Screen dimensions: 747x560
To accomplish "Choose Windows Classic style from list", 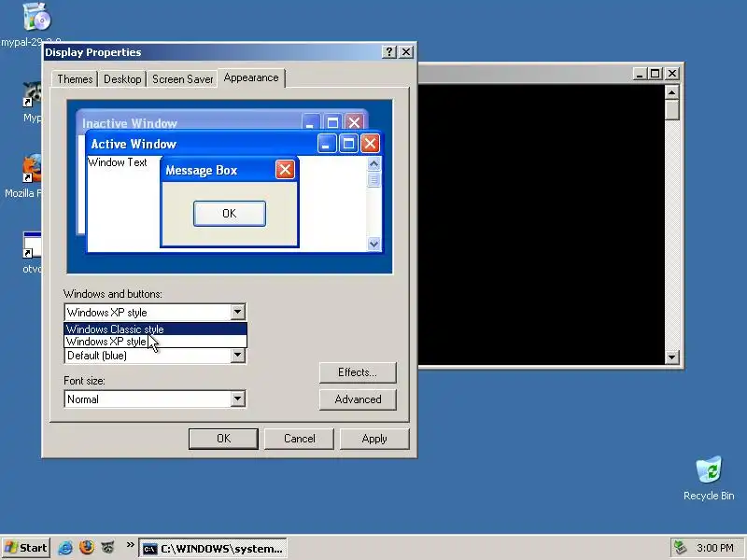I will pos(155,329).
